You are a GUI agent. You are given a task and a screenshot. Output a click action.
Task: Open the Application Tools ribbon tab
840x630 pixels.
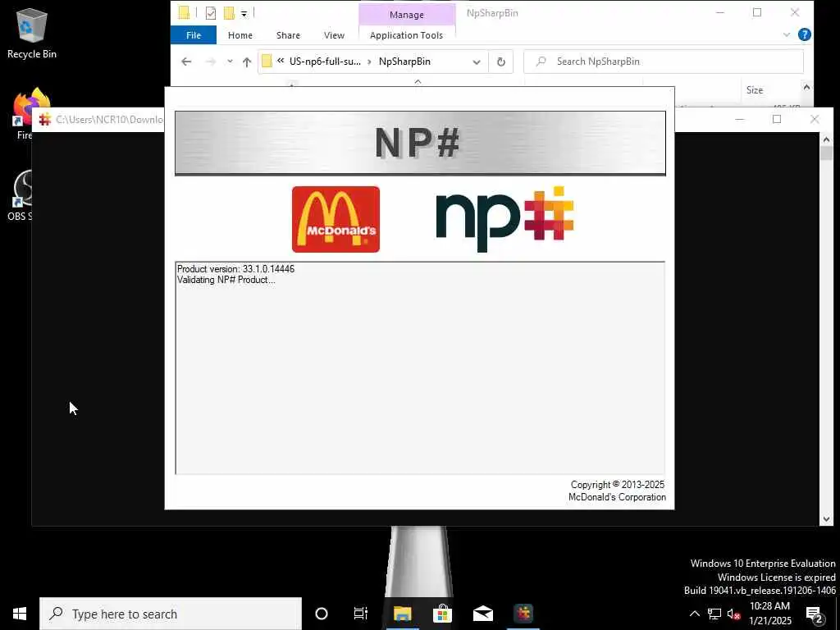406,35
